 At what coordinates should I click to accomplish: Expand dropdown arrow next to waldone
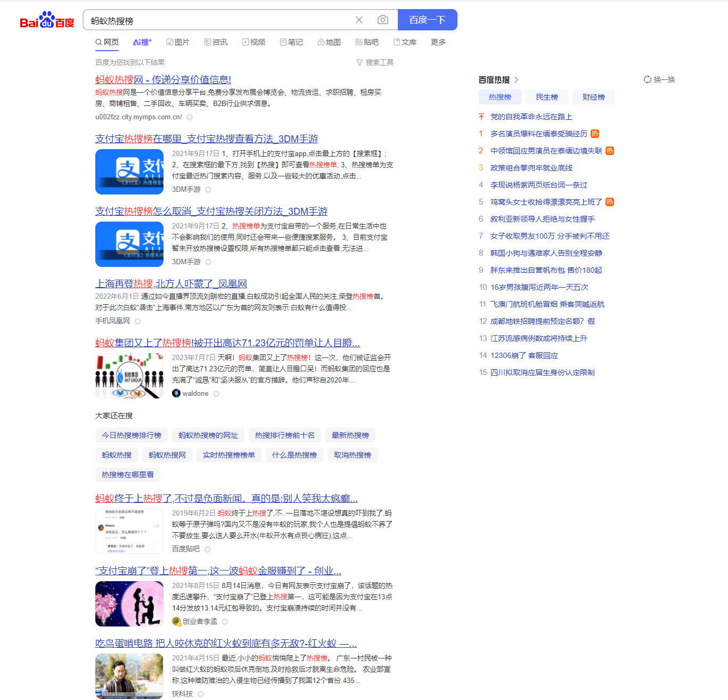216,394
